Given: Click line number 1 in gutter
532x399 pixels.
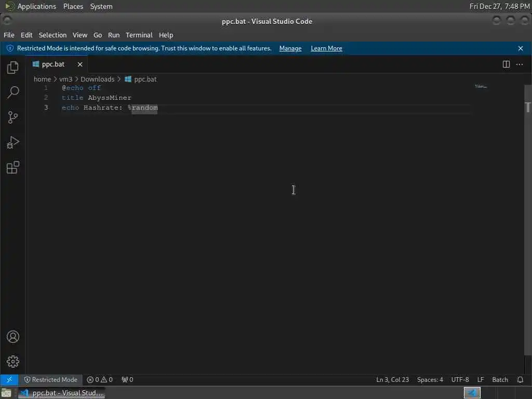Looking at the screenshot, I should coord(46,88).
